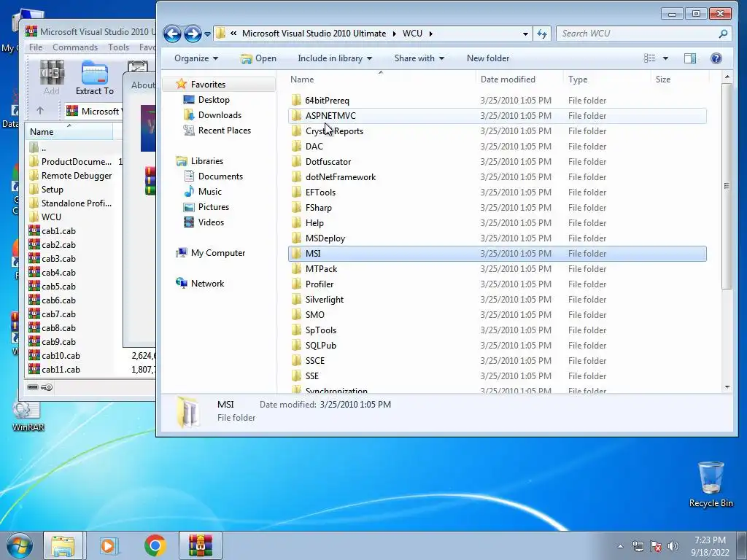Open Windows Explorer from taskbar
The height and width of the screenshot is (560, 747).
63,545
